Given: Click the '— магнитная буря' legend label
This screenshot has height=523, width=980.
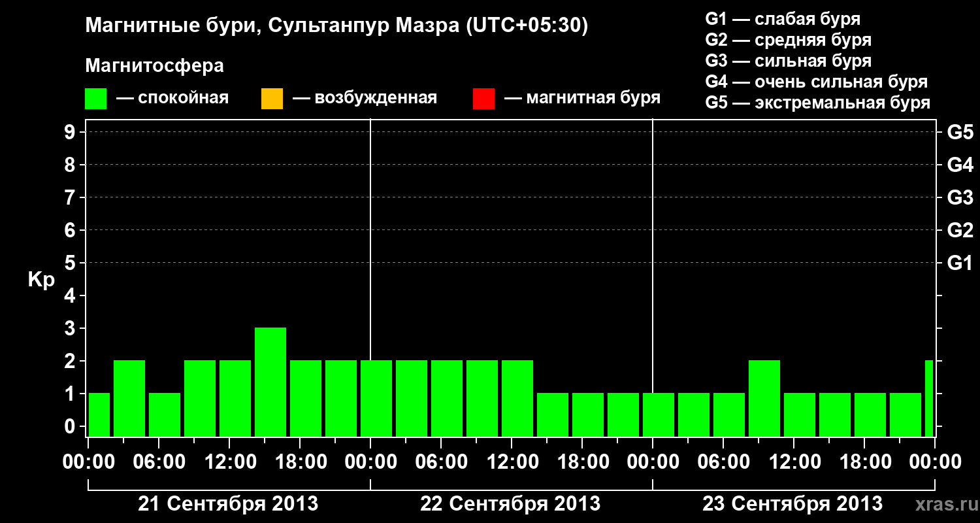Looking at the screenshot, I should click(583, 98).
